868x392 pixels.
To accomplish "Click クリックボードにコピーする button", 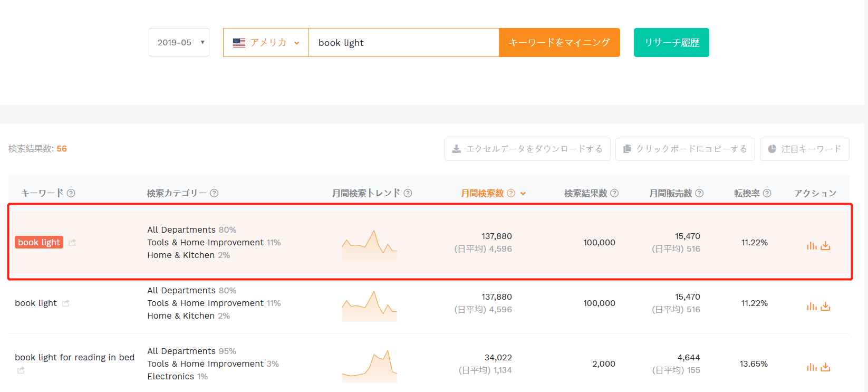I will 685,149.
